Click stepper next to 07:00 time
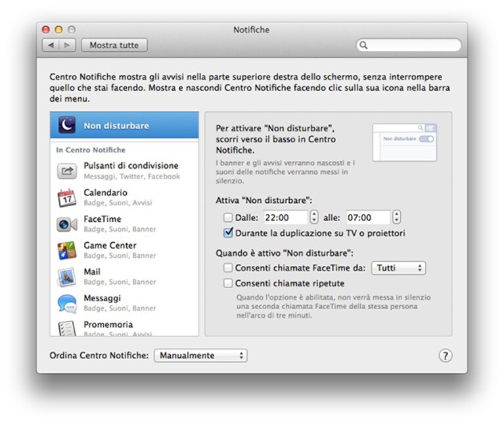Image resolution: width=504 pixels, height=424 pixels. point(396,217)
